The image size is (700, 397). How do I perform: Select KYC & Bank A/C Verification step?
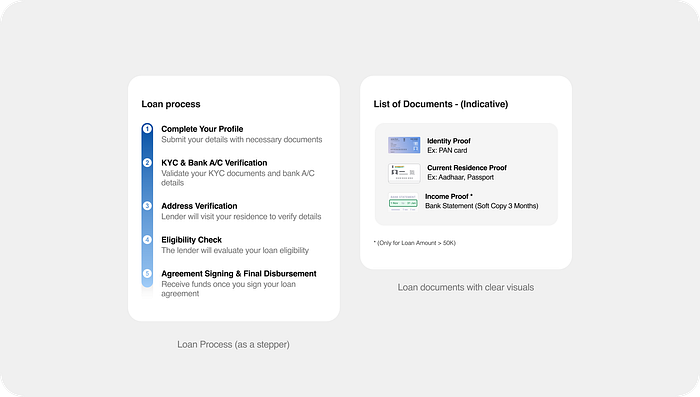click(x=214, y=163)
